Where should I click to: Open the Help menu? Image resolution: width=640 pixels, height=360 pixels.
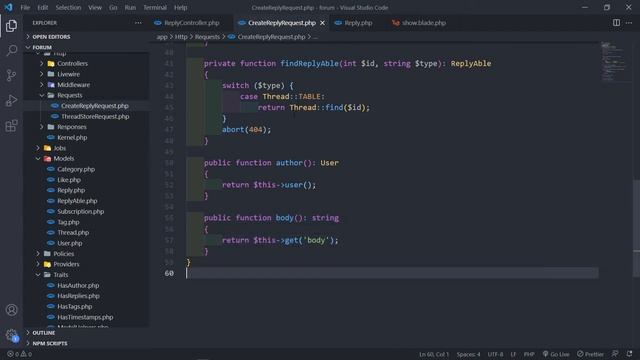(180, 7)
